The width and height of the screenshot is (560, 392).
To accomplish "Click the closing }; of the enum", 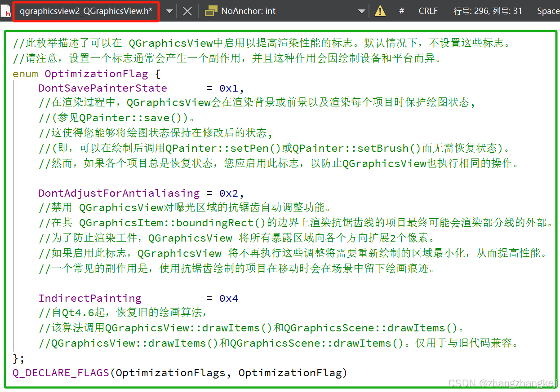I will point(18,358).
